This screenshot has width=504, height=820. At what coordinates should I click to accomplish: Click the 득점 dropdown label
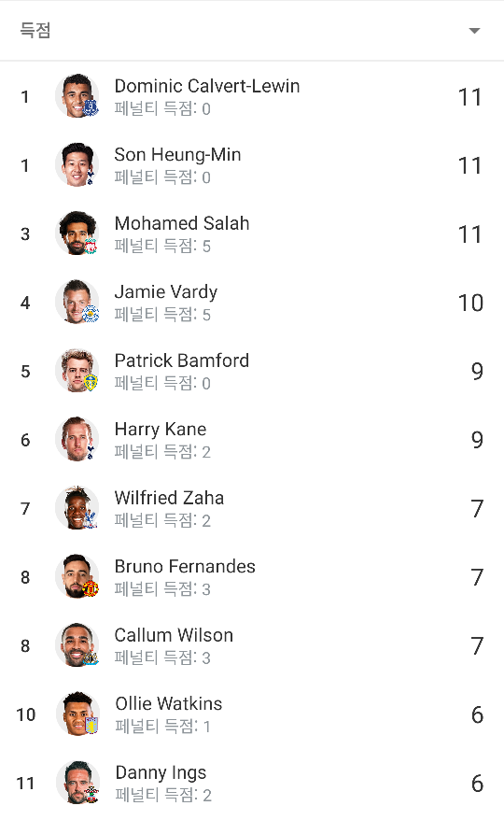[35, 30]
